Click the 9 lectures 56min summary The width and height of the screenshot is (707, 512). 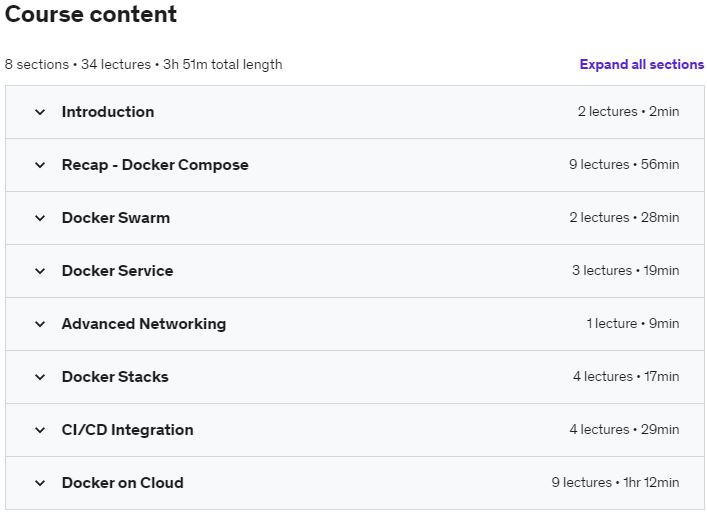pyautogui.click(x=624, y=165)
